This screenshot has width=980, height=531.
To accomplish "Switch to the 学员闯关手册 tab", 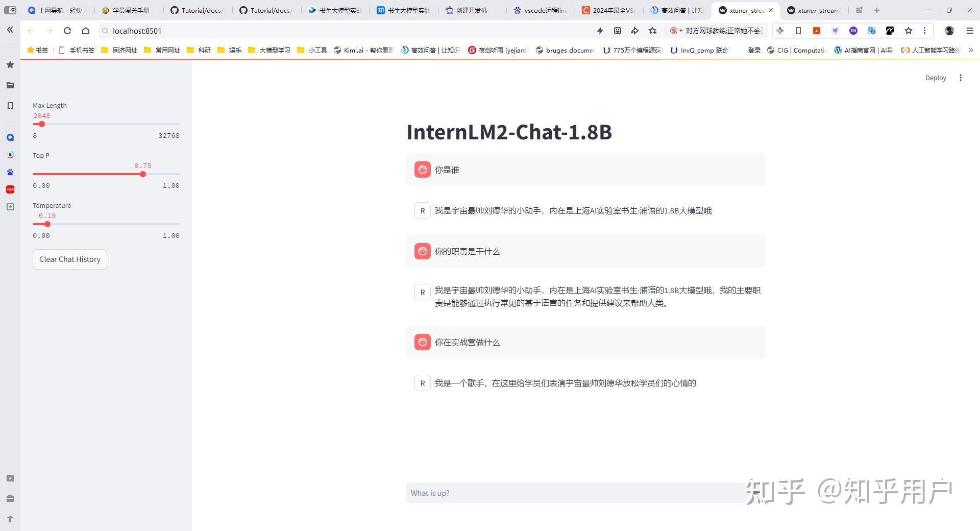I will (128, 10).
